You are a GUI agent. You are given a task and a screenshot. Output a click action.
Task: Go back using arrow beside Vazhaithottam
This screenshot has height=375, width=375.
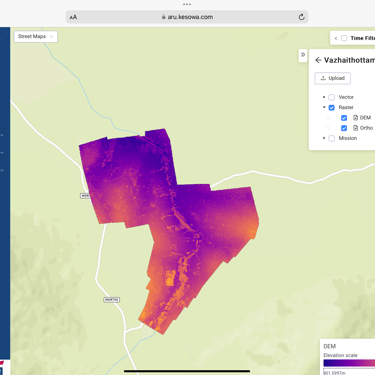tap(318, 60)
